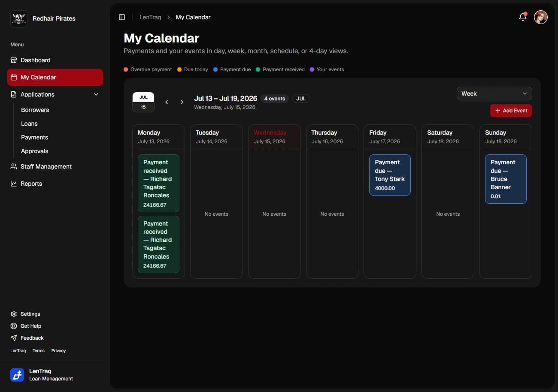Toggle the sidebar panel icon

(x=122, y=17)
